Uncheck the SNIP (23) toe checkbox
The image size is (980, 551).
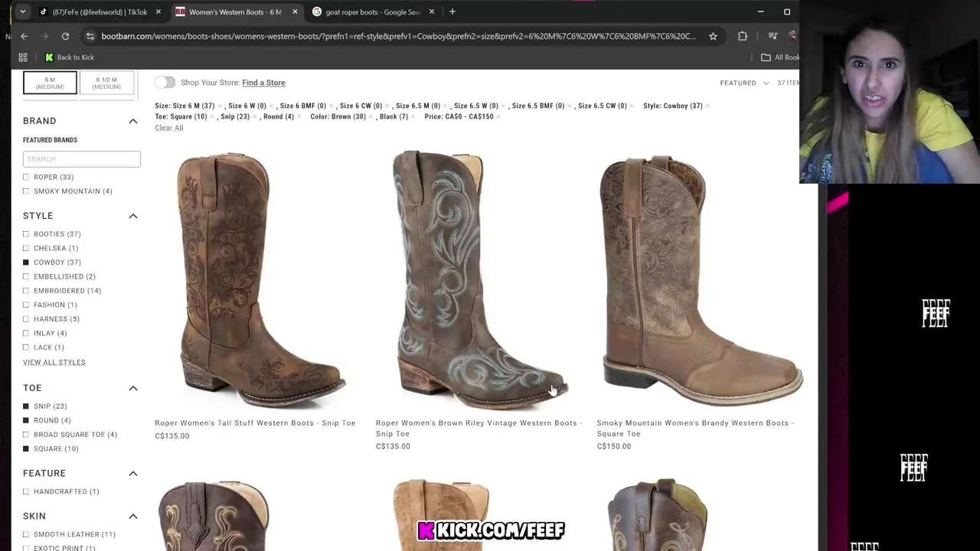pyautogui.click(x=26, y=406)
